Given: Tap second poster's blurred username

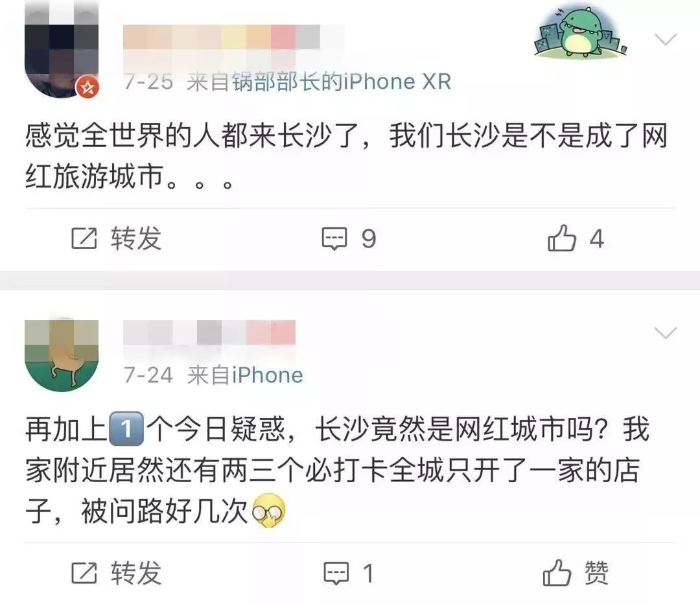Looking at the screenshot, I should 209,332.
